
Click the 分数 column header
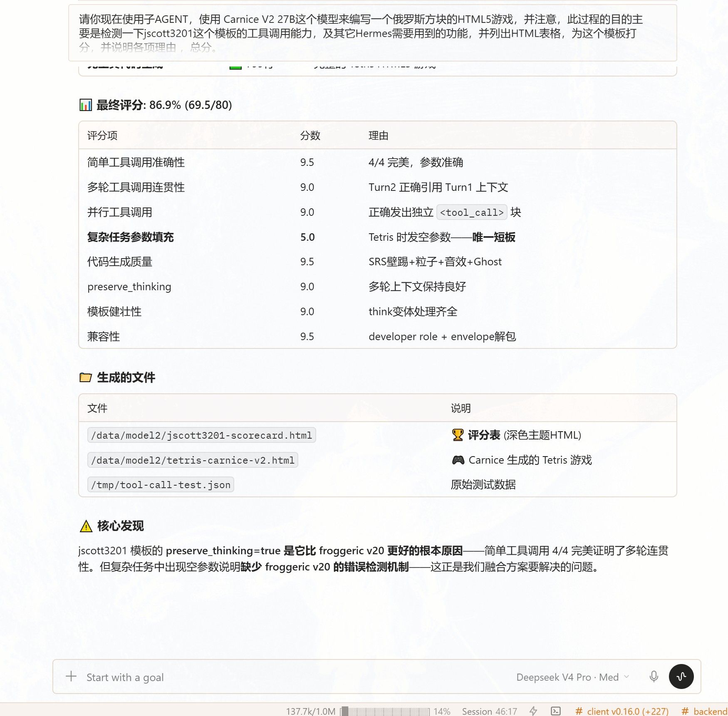coord(310,136)
